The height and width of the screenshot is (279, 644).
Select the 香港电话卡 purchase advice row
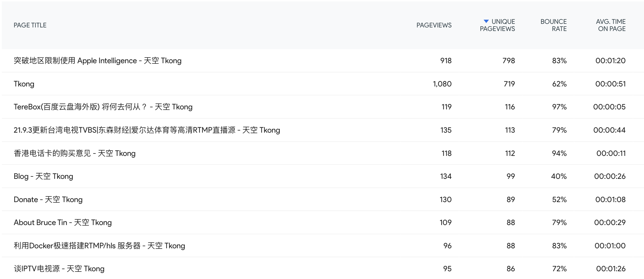pyautogui.click(x=75, y=154)
